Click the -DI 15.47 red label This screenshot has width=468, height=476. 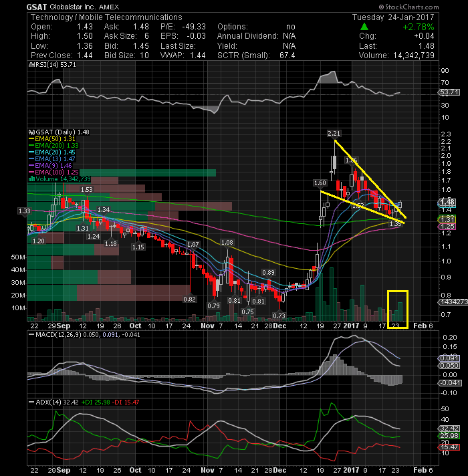126,402
